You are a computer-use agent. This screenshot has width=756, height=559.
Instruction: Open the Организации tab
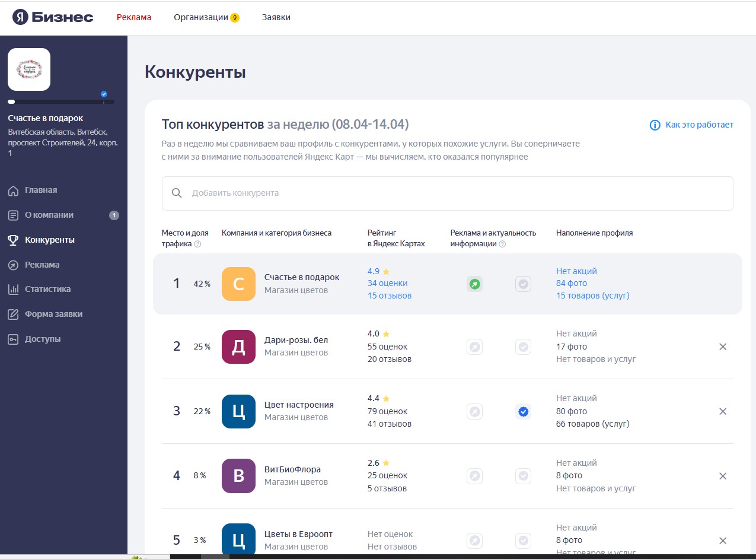[201, 17]
